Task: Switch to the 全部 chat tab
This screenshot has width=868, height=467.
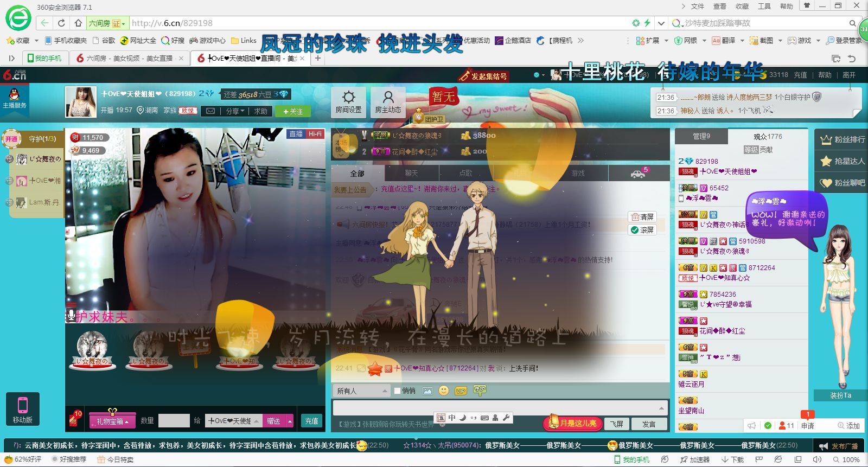Action: coord(358,173)
